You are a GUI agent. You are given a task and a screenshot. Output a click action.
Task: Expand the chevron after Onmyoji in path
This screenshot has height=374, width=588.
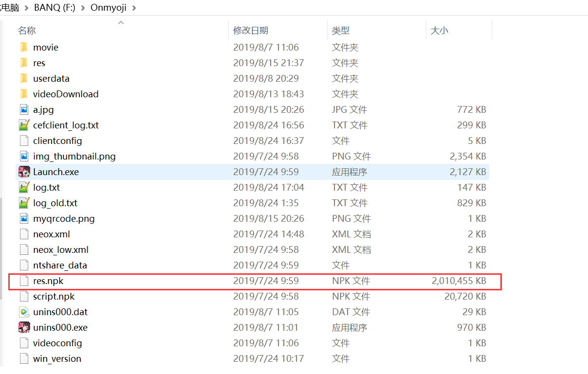pos(134,8)
